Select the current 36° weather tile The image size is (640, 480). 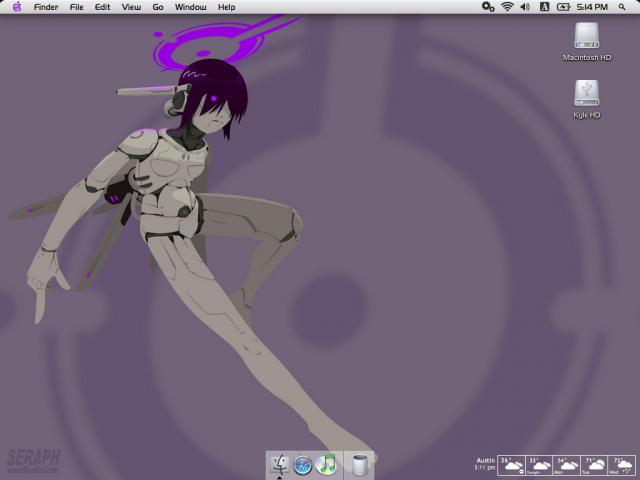(x=511, y=466)
